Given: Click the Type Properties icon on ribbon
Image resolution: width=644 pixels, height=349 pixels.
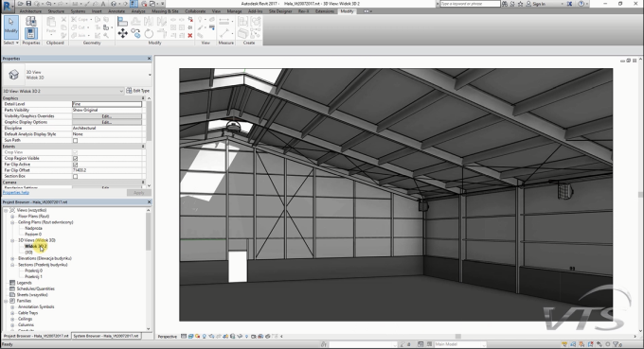Looking at the screenshot, I should click(x=31, y=21).
